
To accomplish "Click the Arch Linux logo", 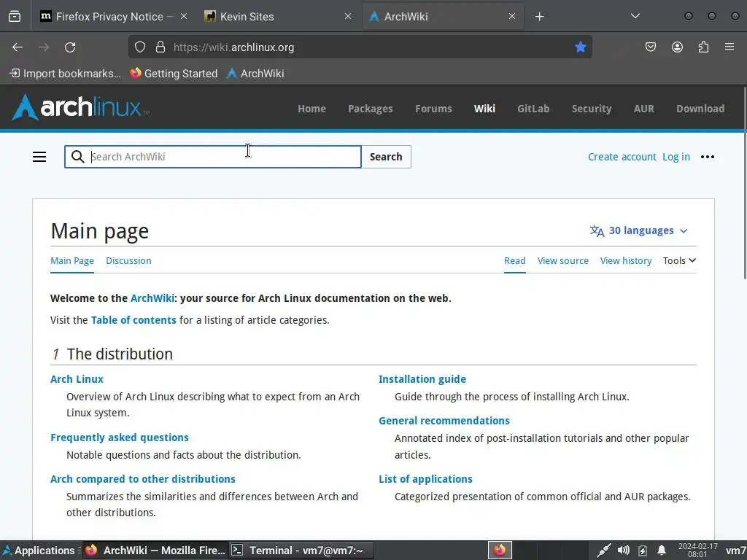I will pyautogui.click(x=80, y=107).
